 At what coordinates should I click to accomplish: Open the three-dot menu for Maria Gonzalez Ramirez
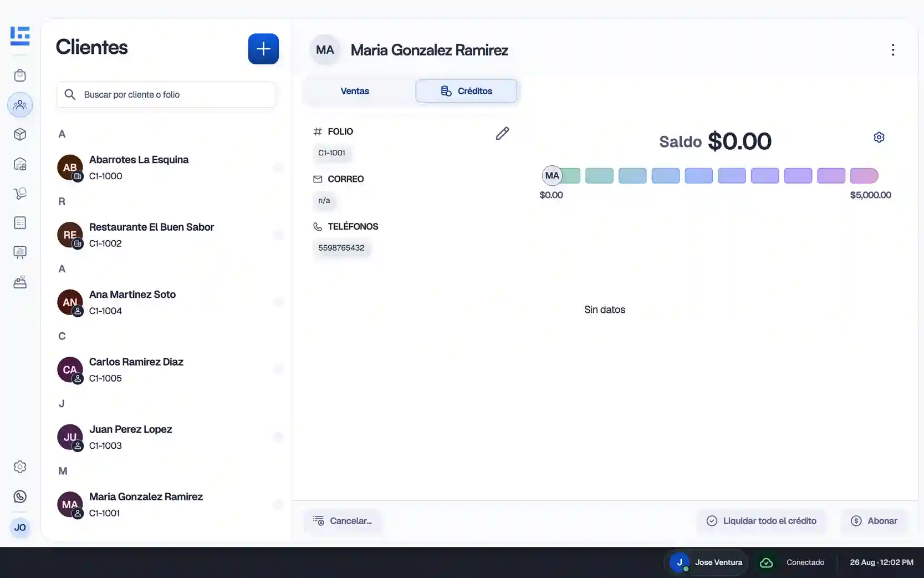(x=892, y=50)
